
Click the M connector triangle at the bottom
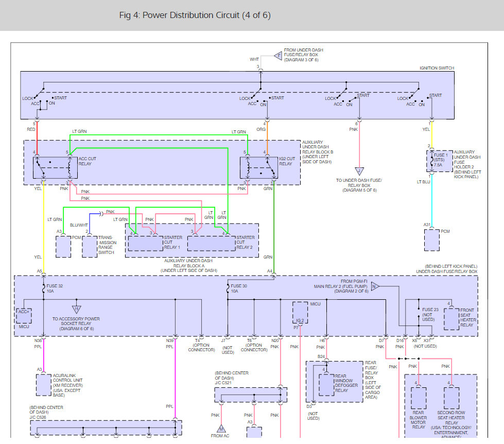pyautogui.click(x=221, y=429)
